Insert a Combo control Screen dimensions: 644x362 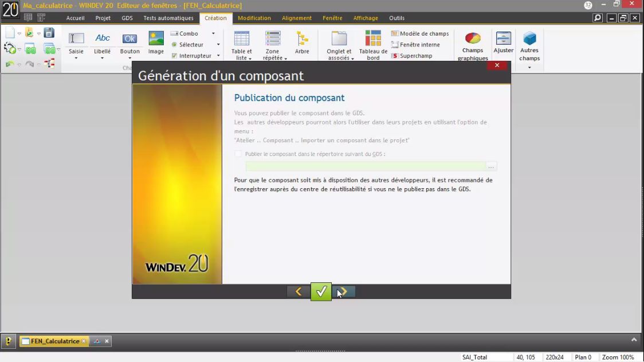[184, 33]
